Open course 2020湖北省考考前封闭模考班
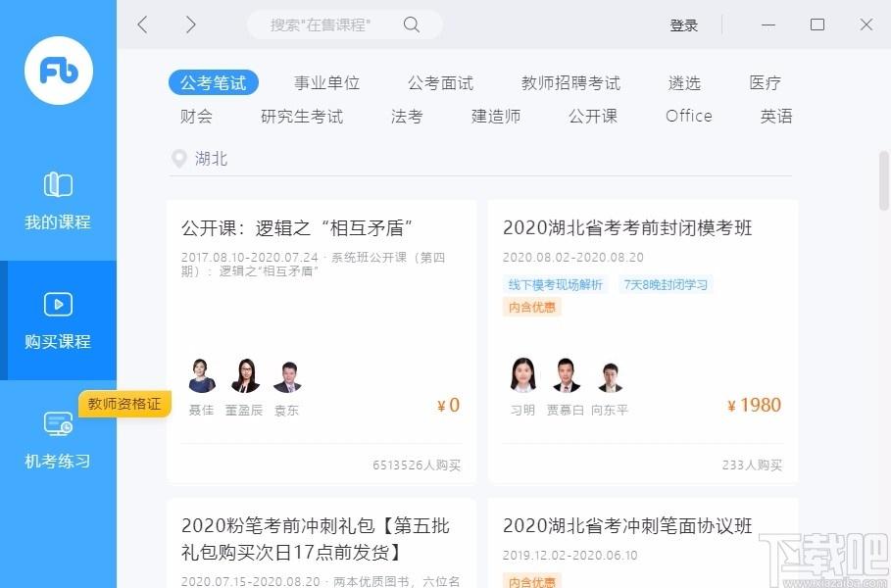This screenshot has height=588, width=891. [x=627, y=228]
